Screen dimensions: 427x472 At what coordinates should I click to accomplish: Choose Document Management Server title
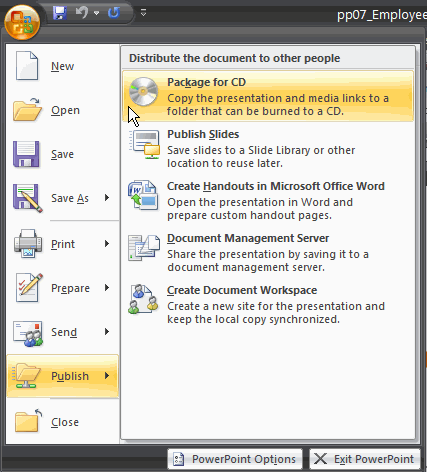pyautogui.click(x=248, y=238)
